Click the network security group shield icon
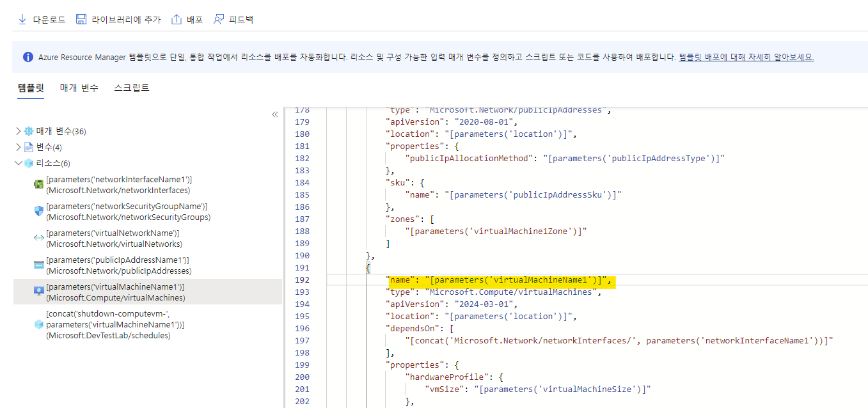 pos(38,212)
